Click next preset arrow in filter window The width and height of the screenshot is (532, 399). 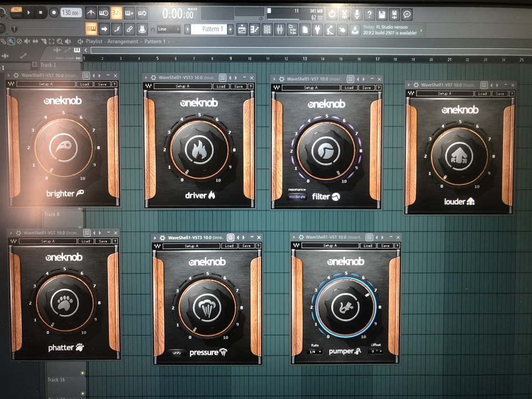coord(364,79)
